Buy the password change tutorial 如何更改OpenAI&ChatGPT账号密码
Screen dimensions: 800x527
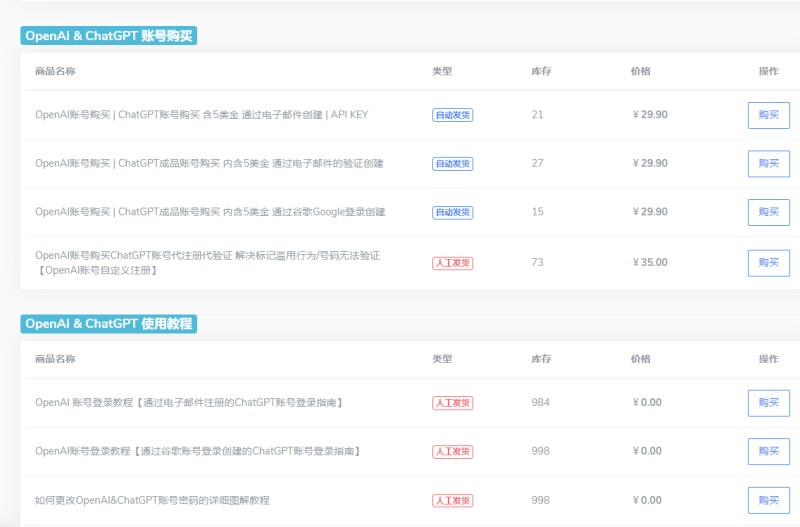[x=768, y=500]
